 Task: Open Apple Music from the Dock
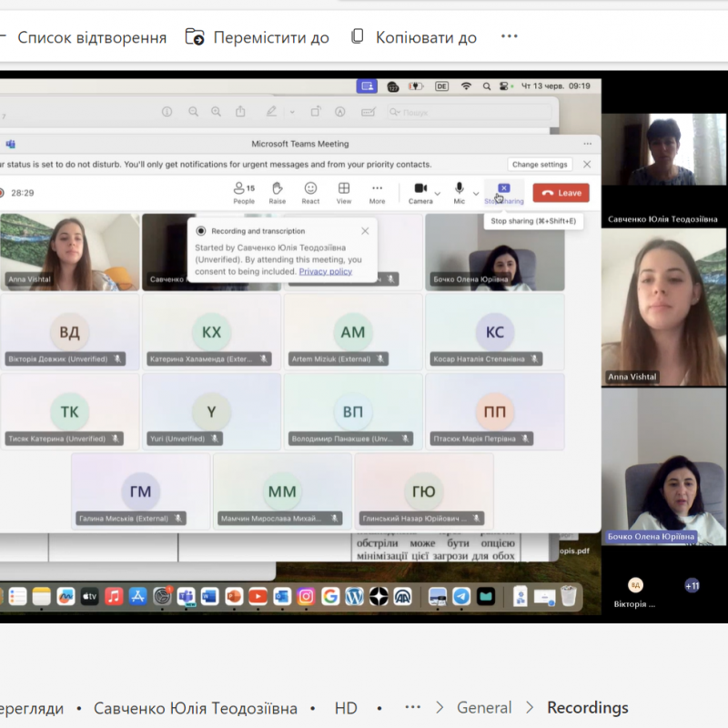click(x=114, y=597)
